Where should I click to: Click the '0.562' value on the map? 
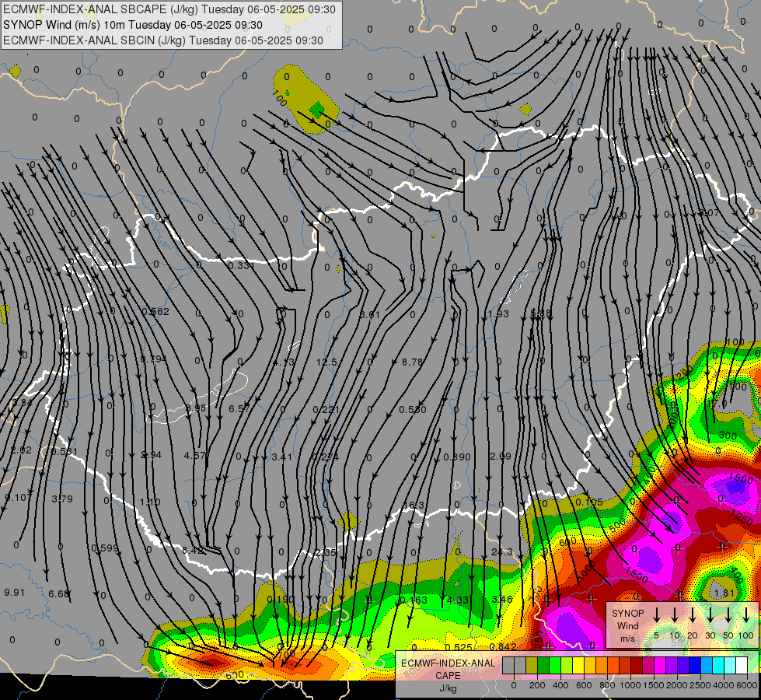[x=155, y=311]
